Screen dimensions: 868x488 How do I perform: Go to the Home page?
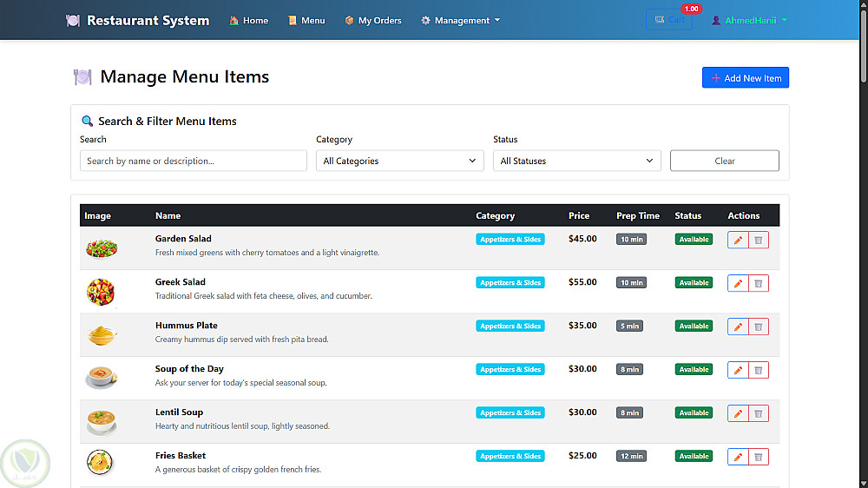point(249,20)
